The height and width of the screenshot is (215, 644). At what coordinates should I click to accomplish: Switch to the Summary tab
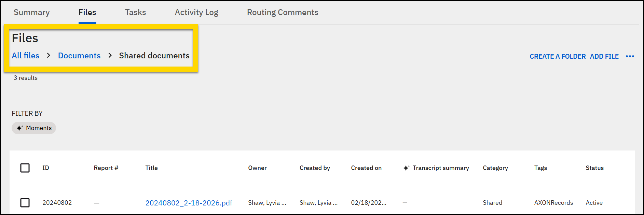[31, 12]
